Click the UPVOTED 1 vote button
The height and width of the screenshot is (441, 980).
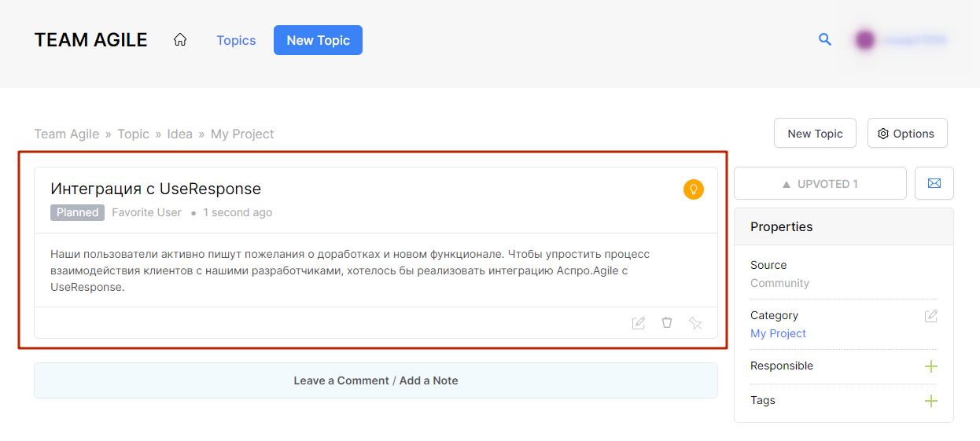tap(820, 183)
